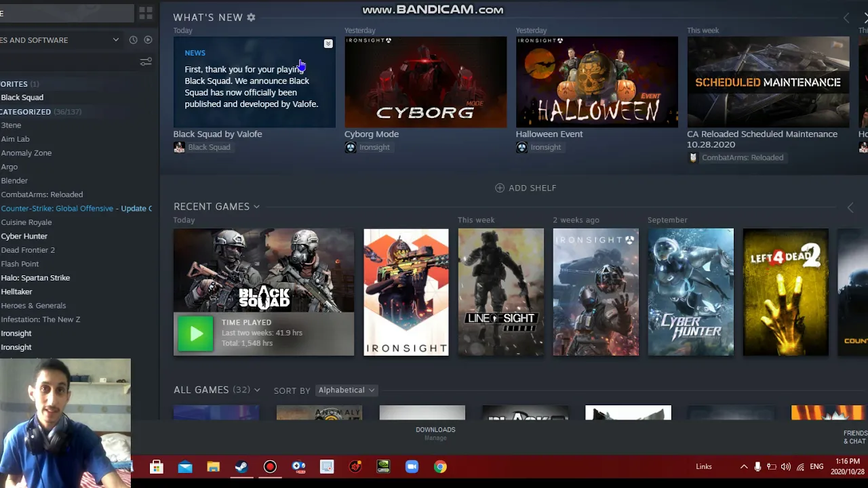Open the Halloween Event headline link

[x=549, y=134]
